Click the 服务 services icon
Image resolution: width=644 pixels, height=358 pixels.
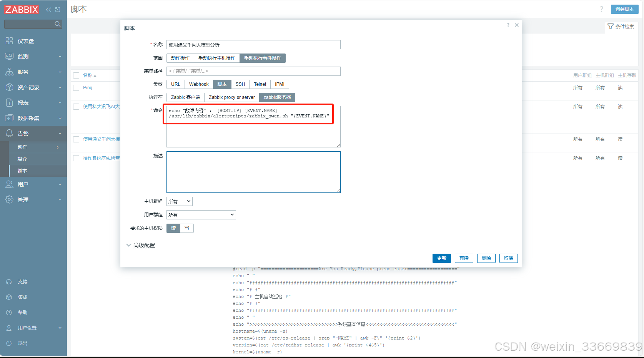click(9, 72)
